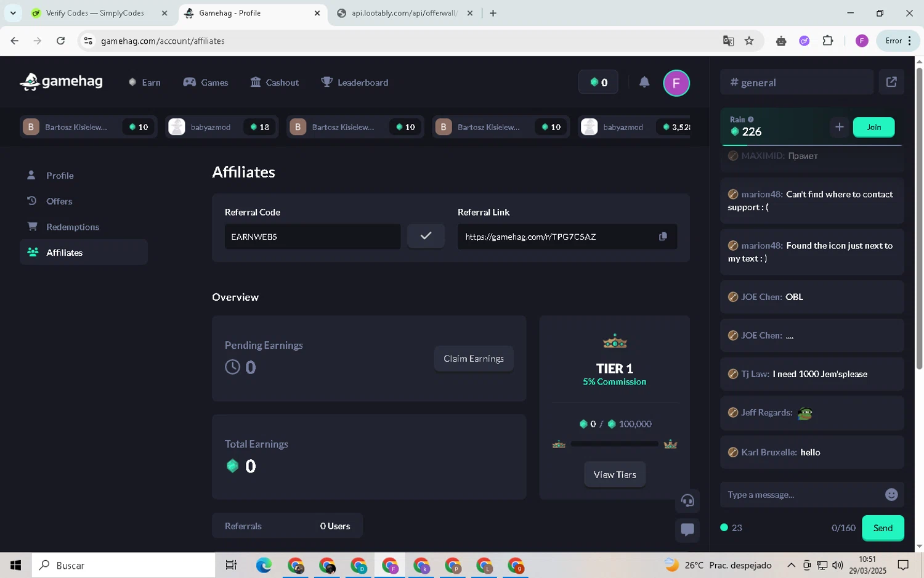Open Task View on taskbar

click(x=231, y=565)
